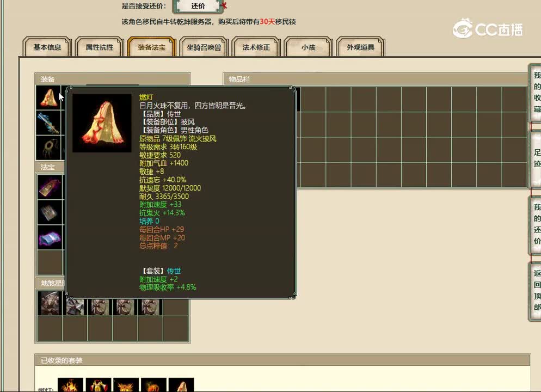The height and width of the screenshot is (392, 541).
Task: Switch to the 属性抗性 tab
Action: [100, 47]
